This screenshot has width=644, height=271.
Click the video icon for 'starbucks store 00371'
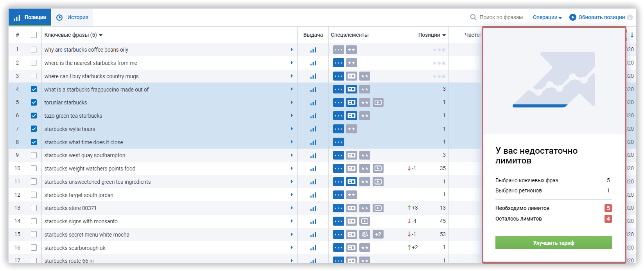point(378,208)
